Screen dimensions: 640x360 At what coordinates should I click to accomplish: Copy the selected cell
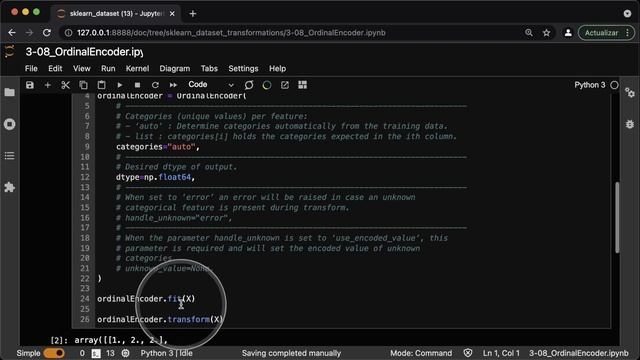coord(83,85)
